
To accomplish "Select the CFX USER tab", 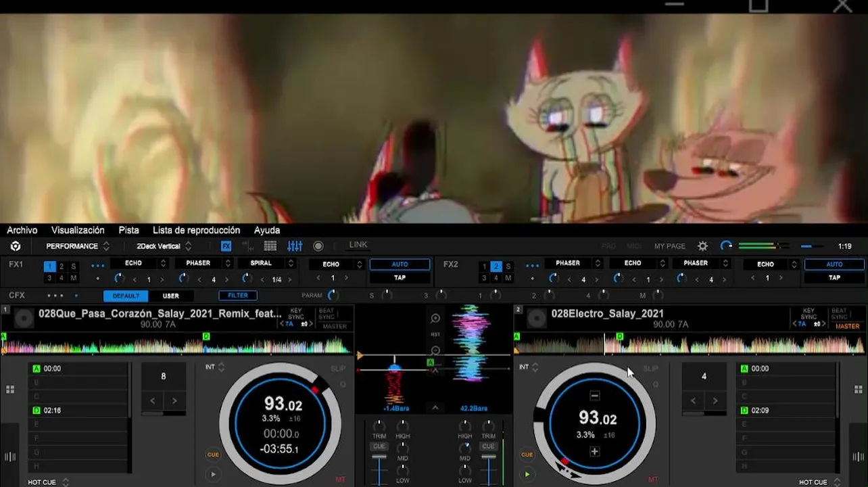I will click(x=171, y=296).
